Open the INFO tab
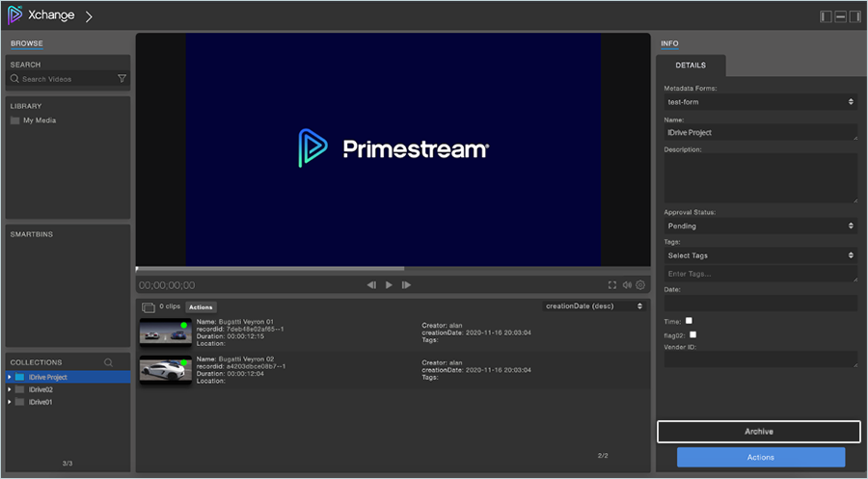This screenshot has height=479, width=868. (669, 43)
